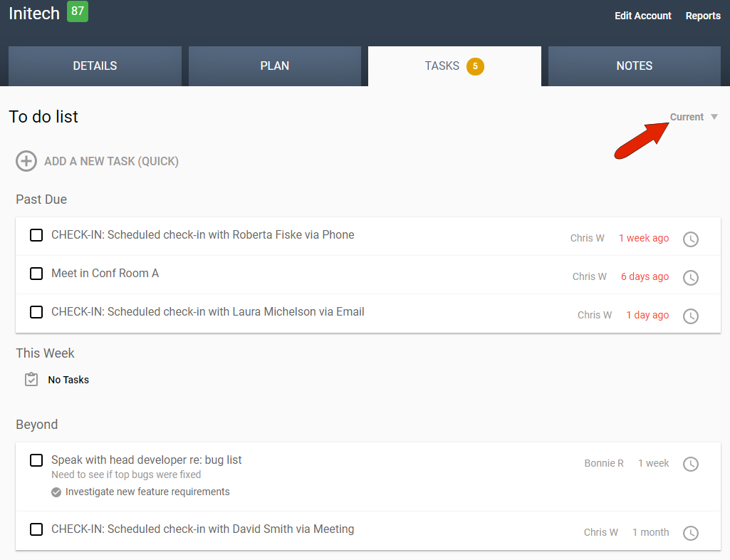Image resolution: width=730 pixels, height=560 pixels.
Task: Click clock icon for Roberta Fiske check-in
Action: [690, 239]
